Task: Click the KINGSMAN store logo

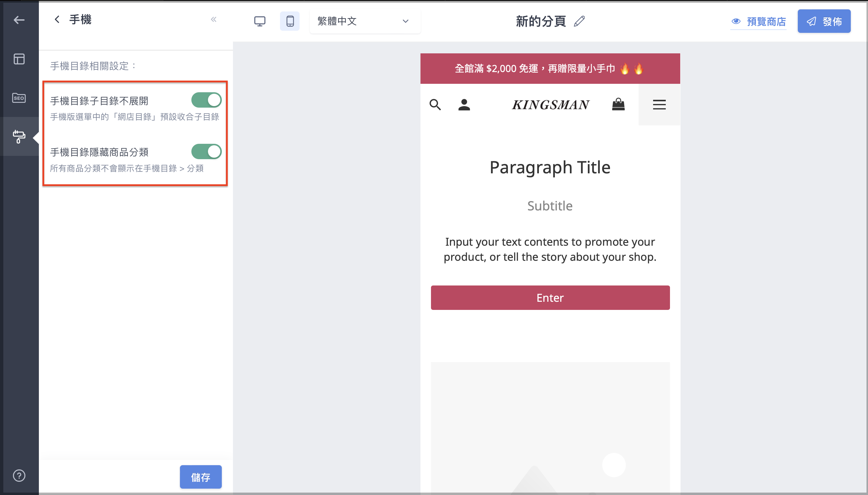Action: coord(550,105)
